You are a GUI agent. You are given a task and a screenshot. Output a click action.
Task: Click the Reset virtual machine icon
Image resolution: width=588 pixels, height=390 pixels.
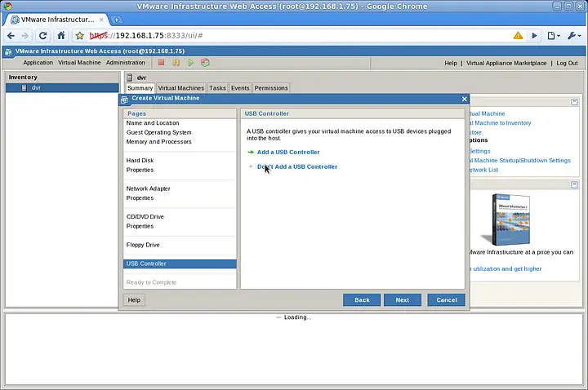[x=205, y=63]
